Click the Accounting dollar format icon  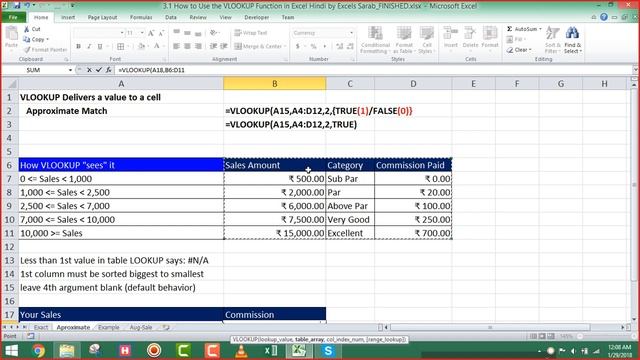pos(298,47)
